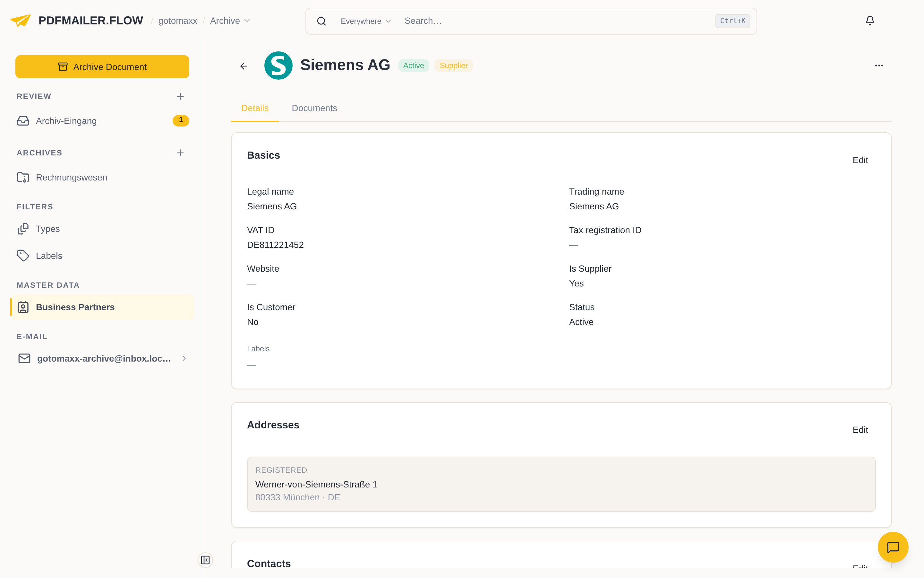Click the Archiv-Eingang count badge 1
This screenshot has height=578, width=924.
tap(181, 120)
